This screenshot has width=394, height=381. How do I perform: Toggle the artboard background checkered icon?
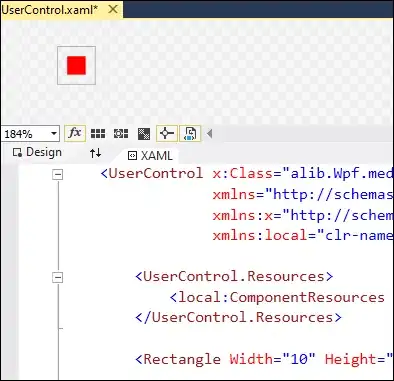click(144, 134)
